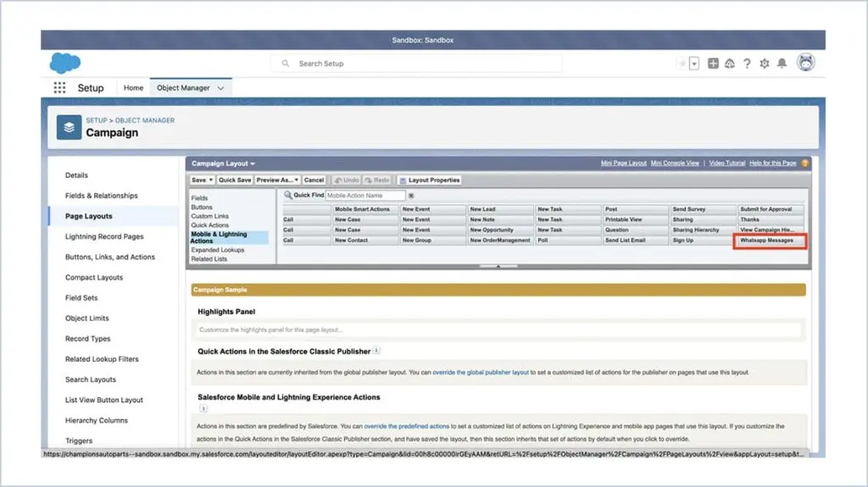Open Fields & Relationships in the sidebar
This screenshot has width=868, height=487.
tap(102, 196)
